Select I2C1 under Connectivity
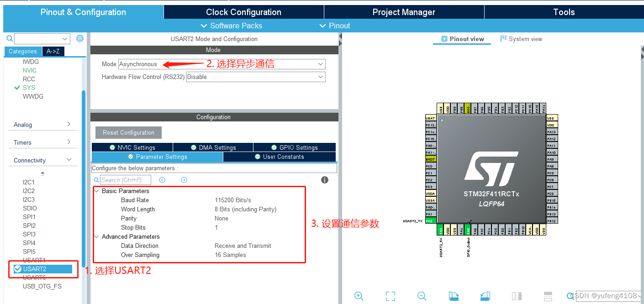Viewport: 644px width, 304px height. click(29, 182)
